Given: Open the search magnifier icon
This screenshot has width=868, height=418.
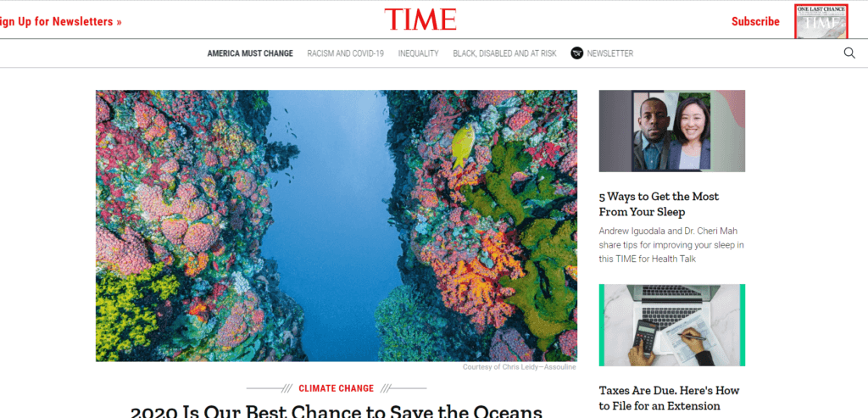Looking at the screenshot, I should [x=849, y=53].
